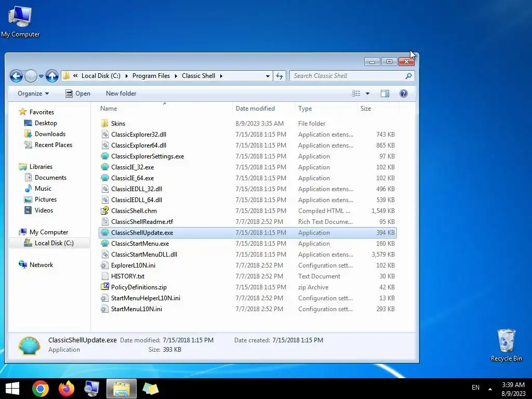
Task: Select ClassicStartMenuDLL.dll file name
Action: click(144, 255)
